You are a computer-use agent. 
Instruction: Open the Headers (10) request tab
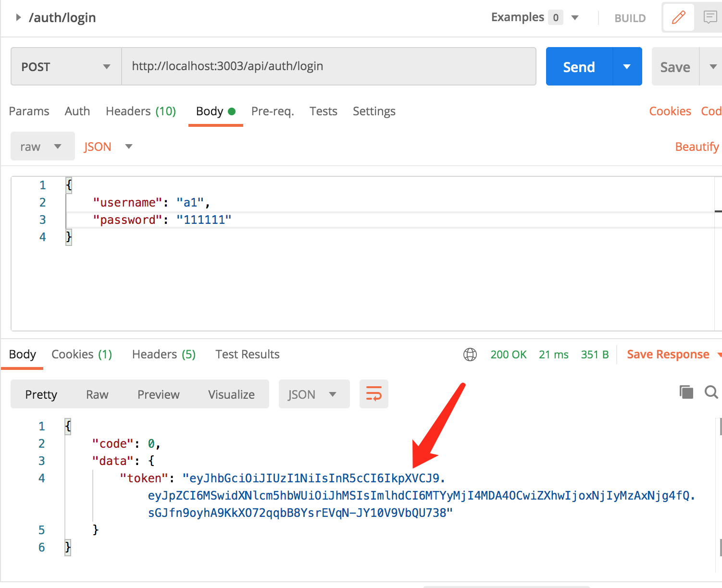click(x=141, y=111)
